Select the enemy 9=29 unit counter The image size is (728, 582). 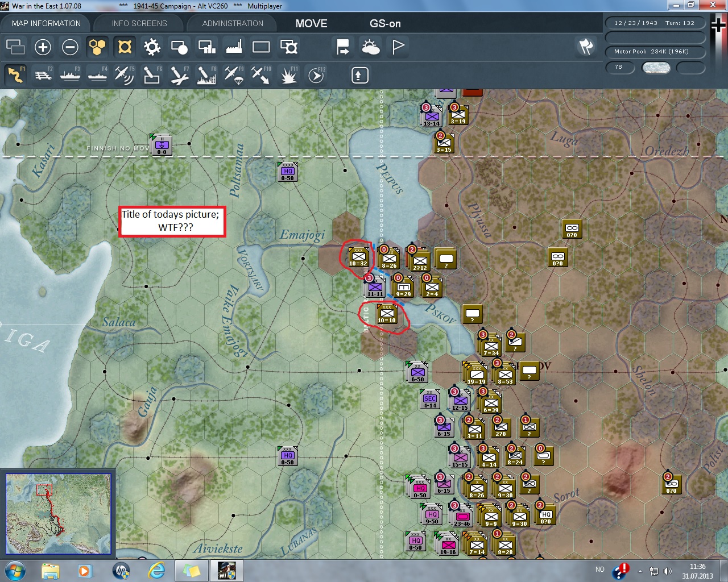point(403,286)
